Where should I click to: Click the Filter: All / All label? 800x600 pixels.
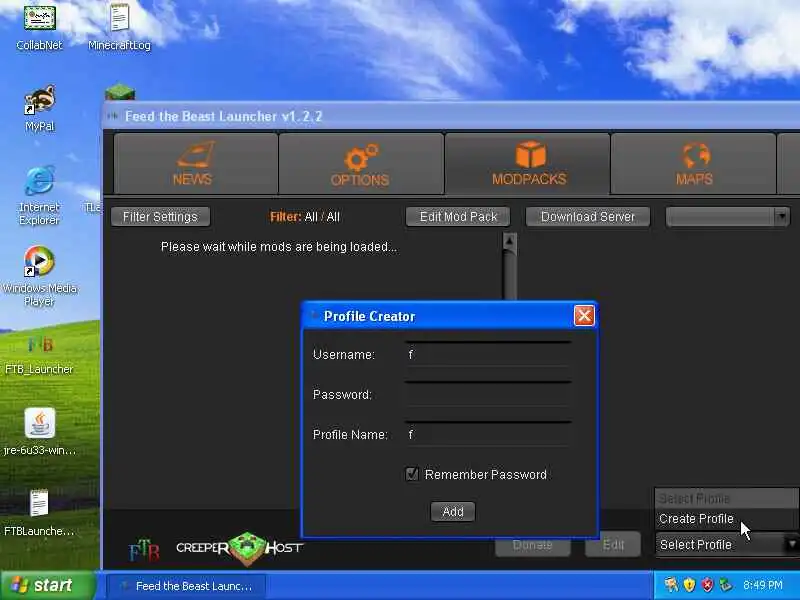[305, 217]
